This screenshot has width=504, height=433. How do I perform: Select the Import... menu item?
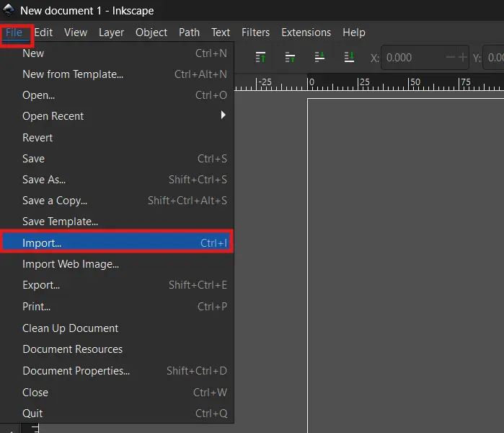(x=117, y=243)
